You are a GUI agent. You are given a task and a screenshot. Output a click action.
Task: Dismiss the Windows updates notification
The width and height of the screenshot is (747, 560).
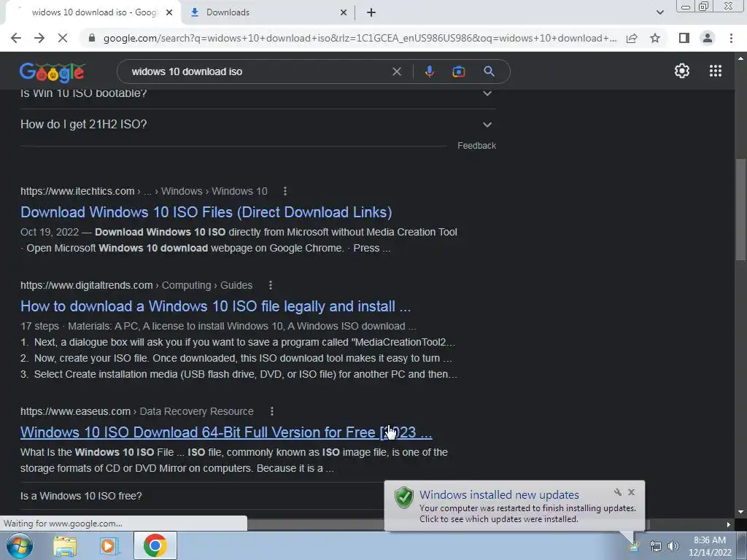[x=631, y=492]
